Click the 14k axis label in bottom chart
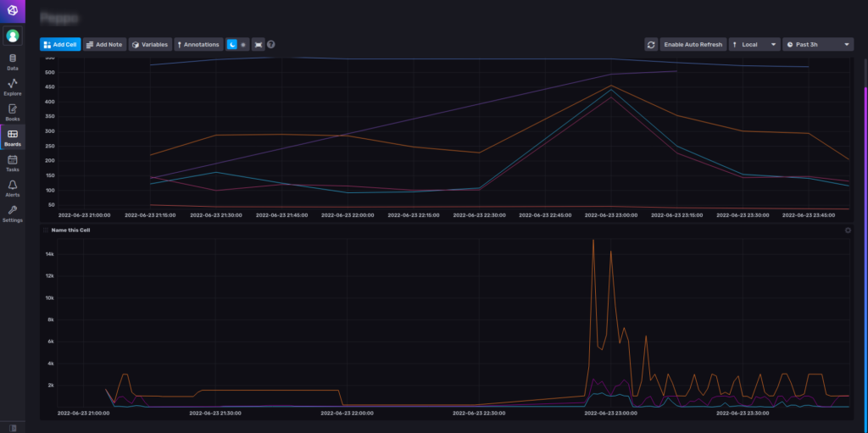Viewport: 868px width, 433px height. (x=50, y=254)
